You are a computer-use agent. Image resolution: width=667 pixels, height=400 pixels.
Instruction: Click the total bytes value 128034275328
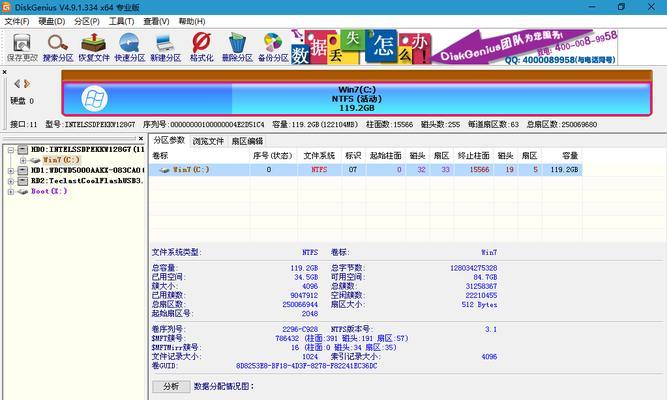(x=473, y=268)
